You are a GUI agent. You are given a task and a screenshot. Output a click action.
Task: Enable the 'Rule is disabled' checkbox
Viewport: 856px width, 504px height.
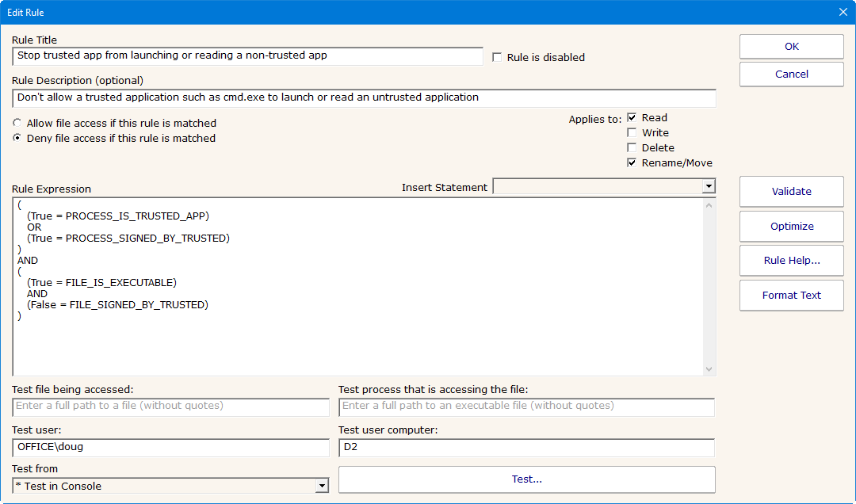[497, 57]
